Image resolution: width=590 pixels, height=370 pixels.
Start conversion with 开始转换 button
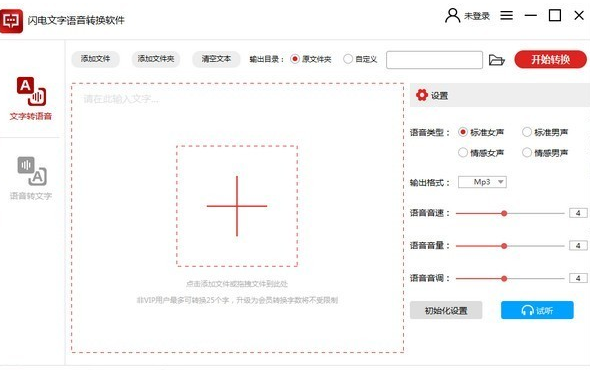coord(550,59)
